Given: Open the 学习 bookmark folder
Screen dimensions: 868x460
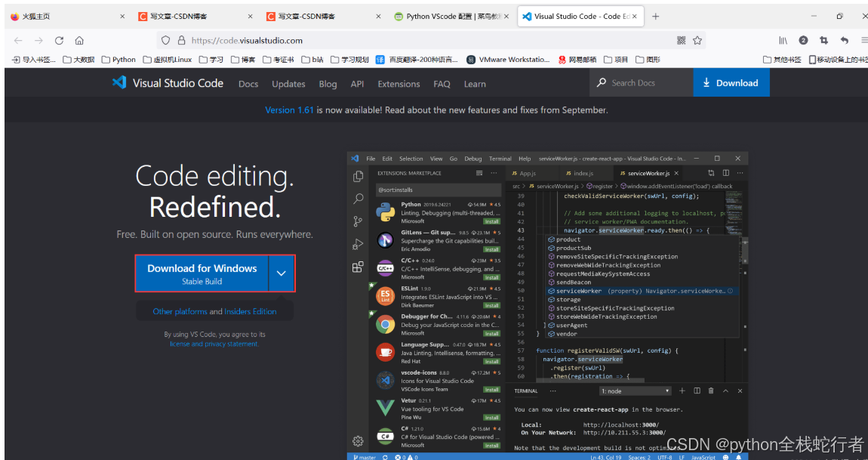Looking at the screenshot, I should tap(211, 60).
